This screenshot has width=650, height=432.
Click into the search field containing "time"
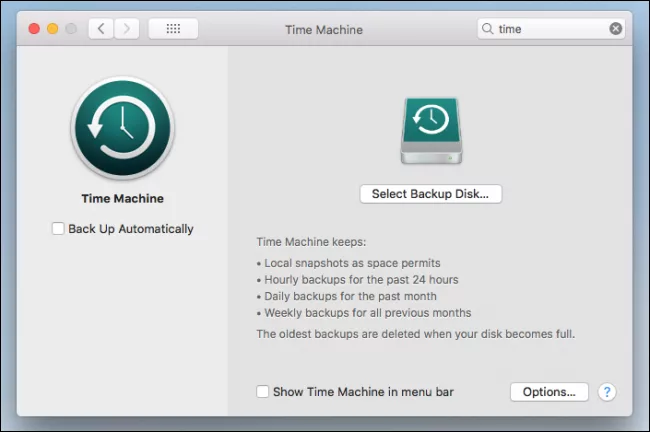550,29
